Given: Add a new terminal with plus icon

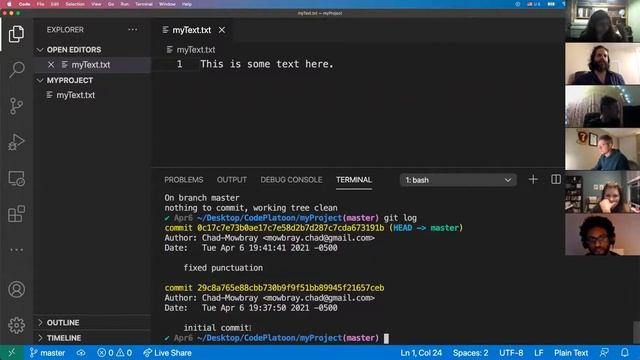Looking at the screenshot, I should (x=533, y=180).
